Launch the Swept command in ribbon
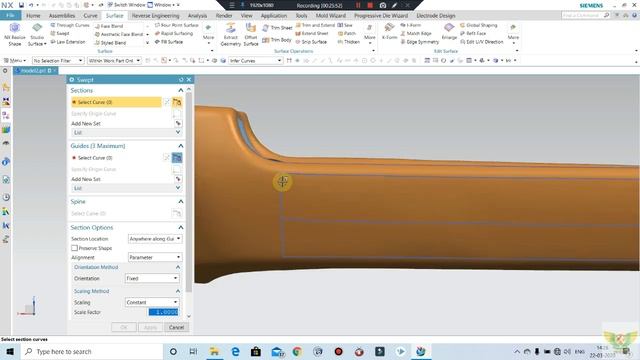The width and height of the screenshot is (640, 360). point(60,33)
